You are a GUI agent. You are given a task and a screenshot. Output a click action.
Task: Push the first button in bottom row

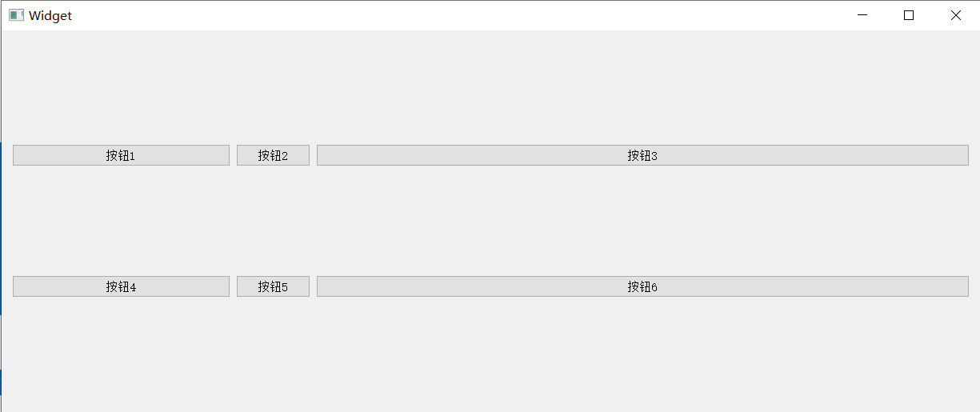point(121,286)
